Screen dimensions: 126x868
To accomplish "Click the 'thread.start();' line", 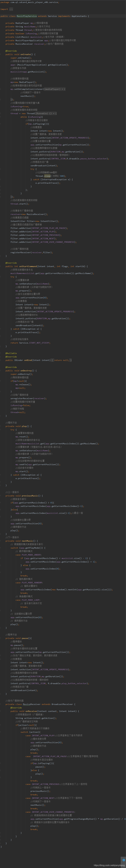I will tap(20, 204).
